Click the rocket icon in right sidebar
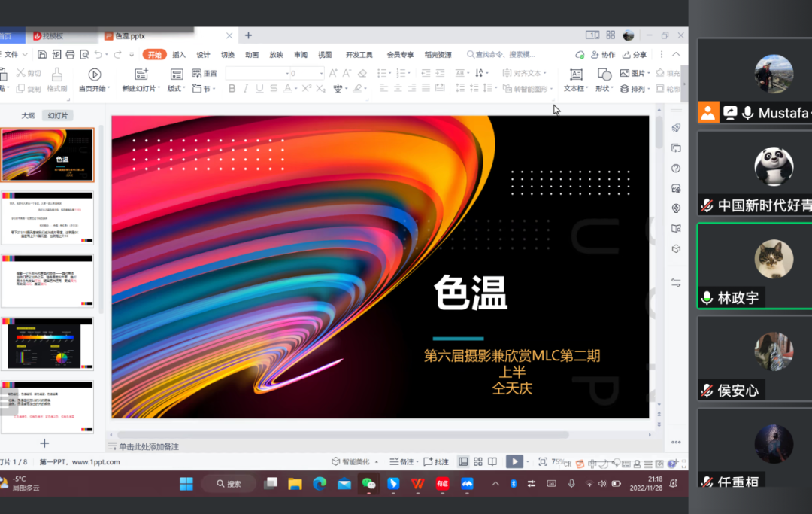812x514 pixels. point(676,128)
